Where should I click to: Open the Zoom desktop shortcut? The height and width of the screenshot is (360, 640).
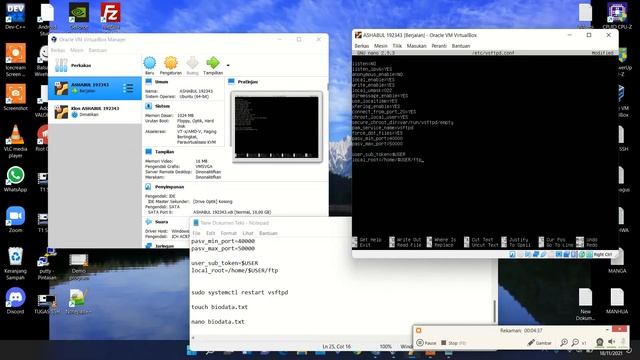point(16,220)
